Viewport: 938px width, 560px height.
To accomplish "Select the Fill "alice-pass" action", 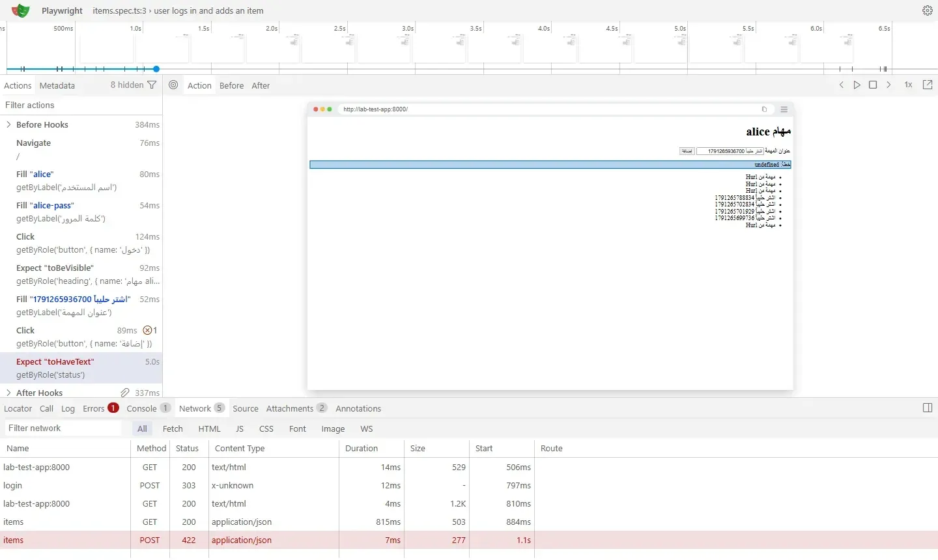I will point(81,212).
